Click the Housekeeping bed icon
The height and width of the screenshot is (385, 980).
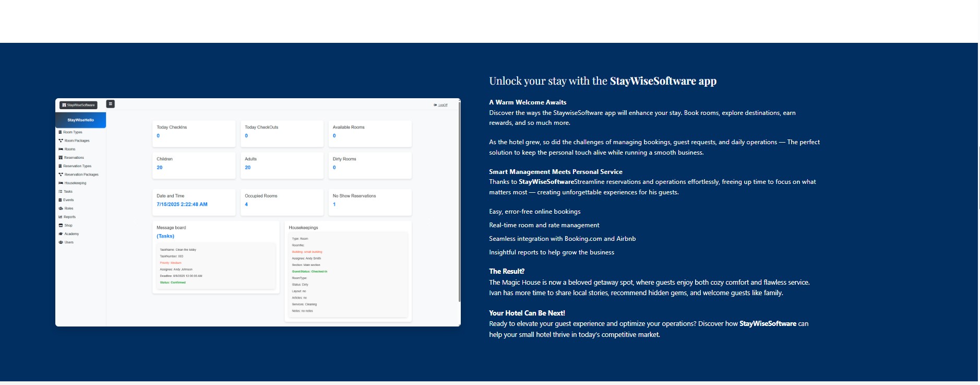(x=61, y=183)
